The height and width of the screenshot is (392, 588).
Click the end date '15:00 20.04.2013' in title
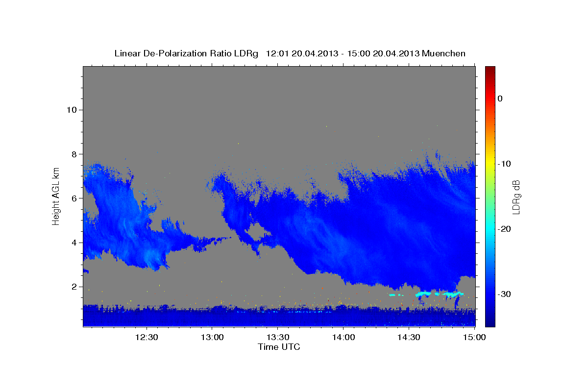(384, 53)
